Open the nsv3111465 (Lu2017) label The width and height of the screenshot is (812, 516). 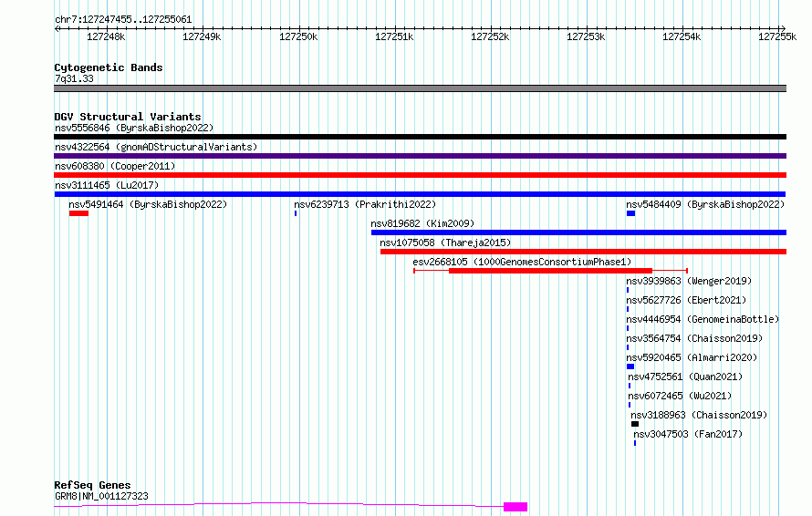[107, 185]
